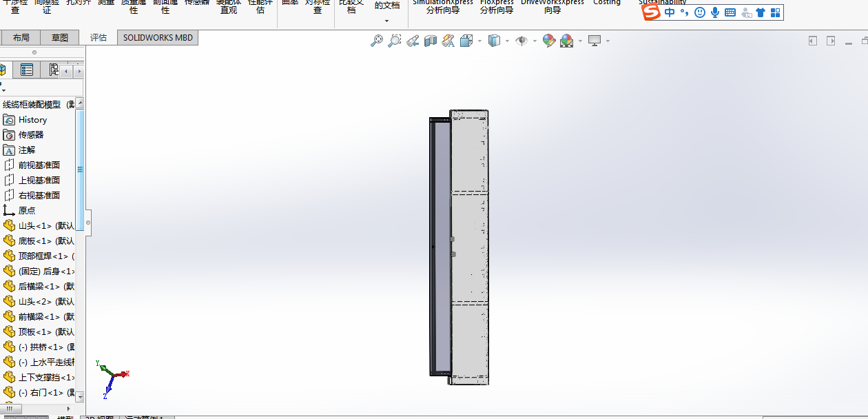Open the FeatureManager assembly tab icon
The image size is (868, 419).
pyautogui.click(x=3, y=70)
